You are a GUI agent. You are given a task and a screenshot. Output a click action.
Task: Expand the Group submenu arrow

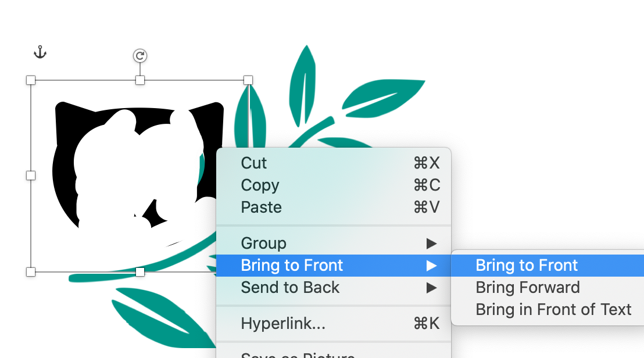431,244
